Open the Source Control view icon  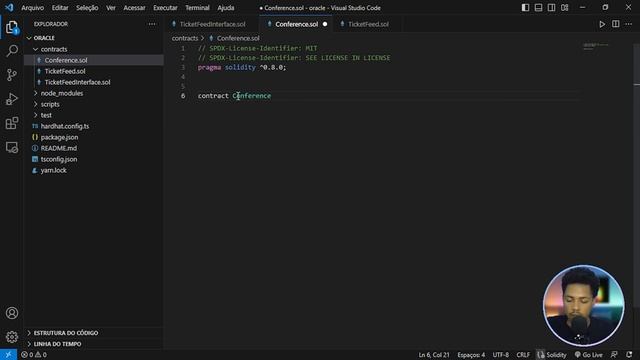tap(12, 75)
